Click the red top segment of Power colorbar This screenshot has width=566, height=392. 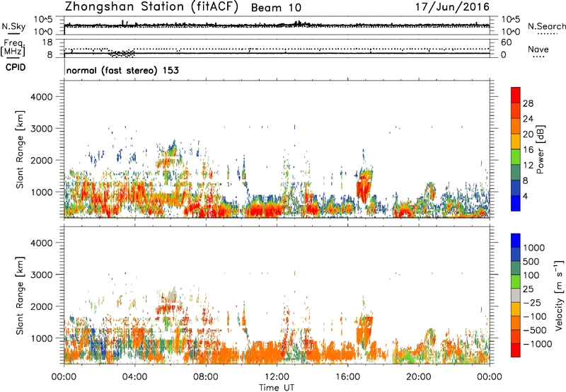[x=516, y=95]
